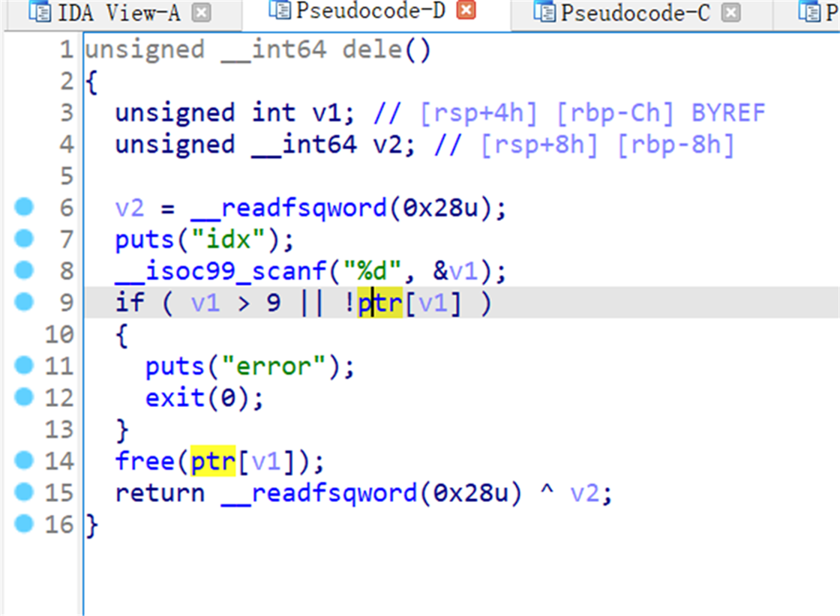Click the Pseudocode-C tab icon
Viewport: 840px width, 616px height.
point(545,12)
